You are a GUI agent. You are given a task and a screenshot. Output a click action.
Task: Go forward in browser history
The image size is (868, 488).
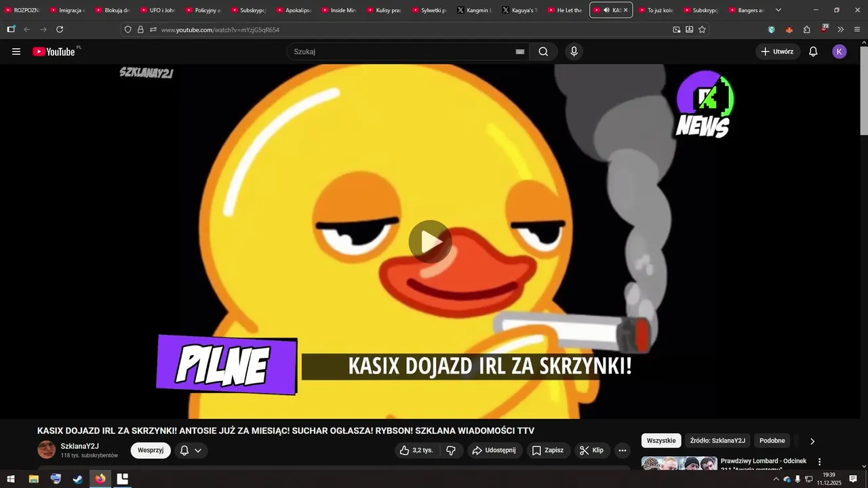coord(43,29)
